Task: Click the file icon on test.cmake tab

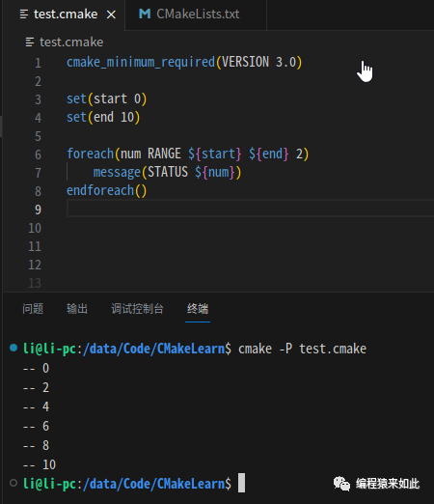Action: pyautogui.click(x=24, y=14)
